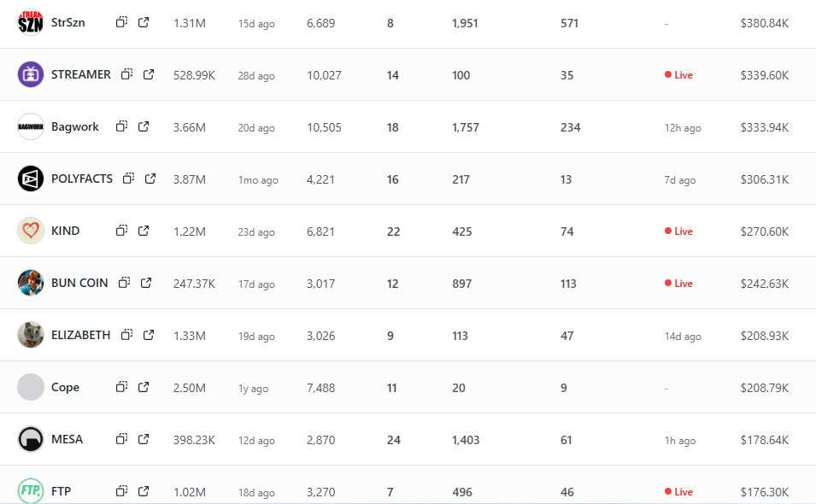This screenshot has height=504, width=816.
Task: Copy the StrSzn token address
Action: (x=121, y=23)
